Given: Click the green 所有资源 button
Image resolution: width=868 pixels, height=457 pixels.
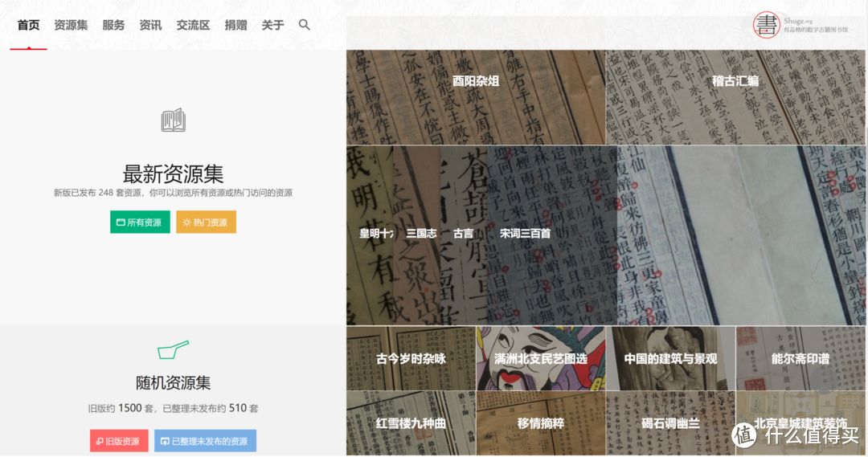Looking at the screenshot, I should 140,222.
